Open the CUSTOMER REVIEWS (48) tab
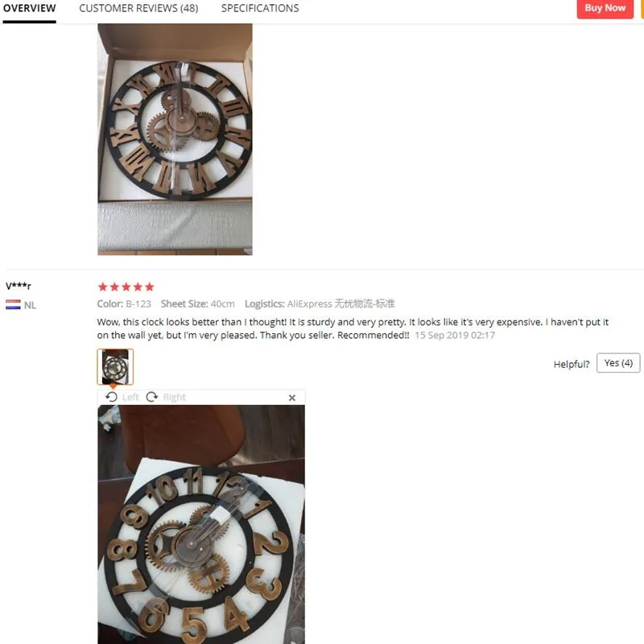The width and height of the screenshot is (644, 644). point(138,8)
